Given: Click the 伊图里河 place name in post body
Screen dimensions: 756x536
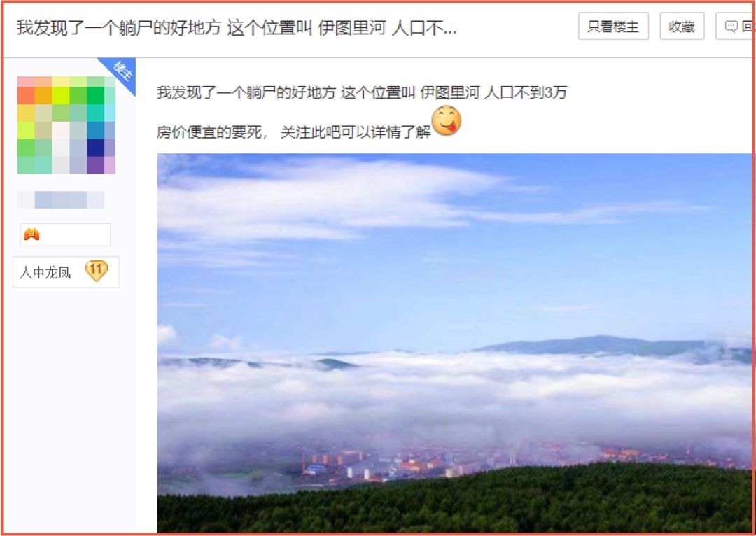Looking at the screenshot, I should tap(450, 92).
